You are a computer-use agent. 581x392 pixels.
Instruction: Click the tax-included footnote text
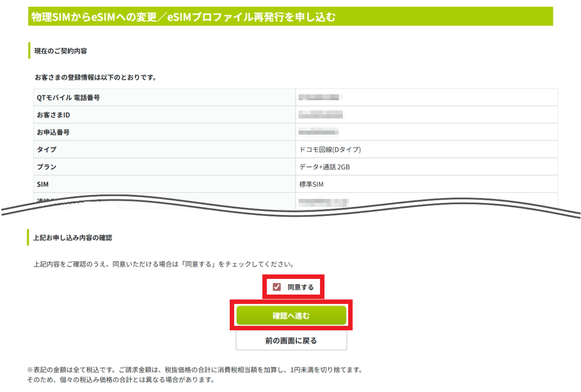(194, 371)
